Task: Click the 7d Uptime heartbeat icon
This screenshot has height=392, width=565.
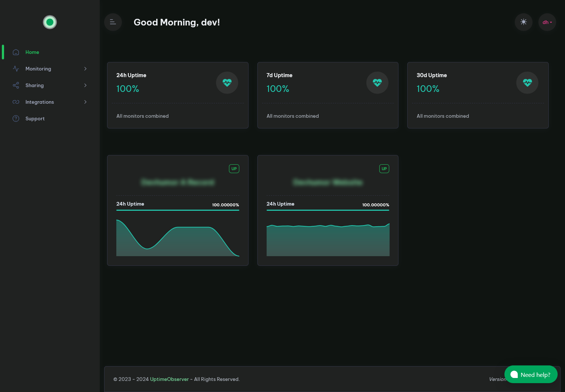Action: coord(377,83)
